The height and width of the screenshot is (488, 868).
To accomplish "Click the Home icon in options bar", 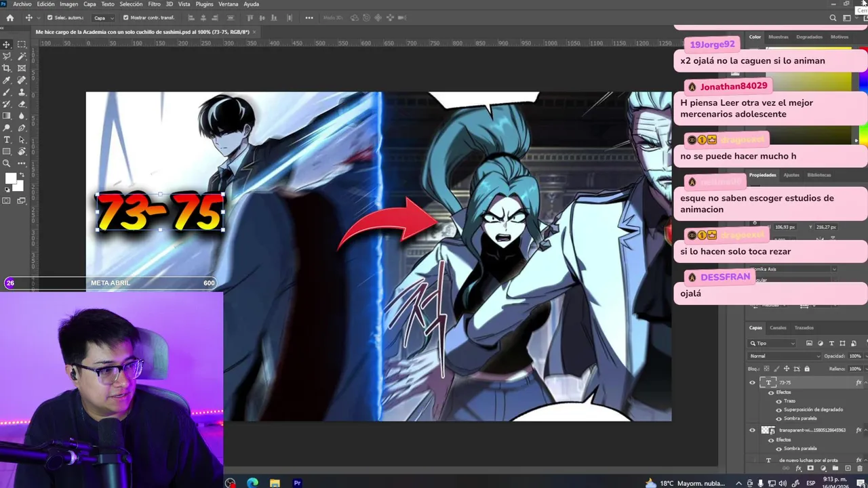I will [x=9, y=18].
